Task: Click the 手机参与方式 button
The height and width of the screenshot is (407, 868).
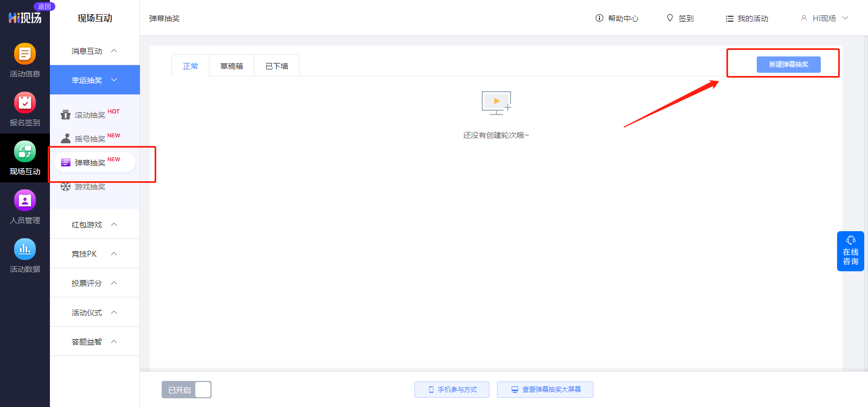Action: pyautogui.click(x=452, y=390)
